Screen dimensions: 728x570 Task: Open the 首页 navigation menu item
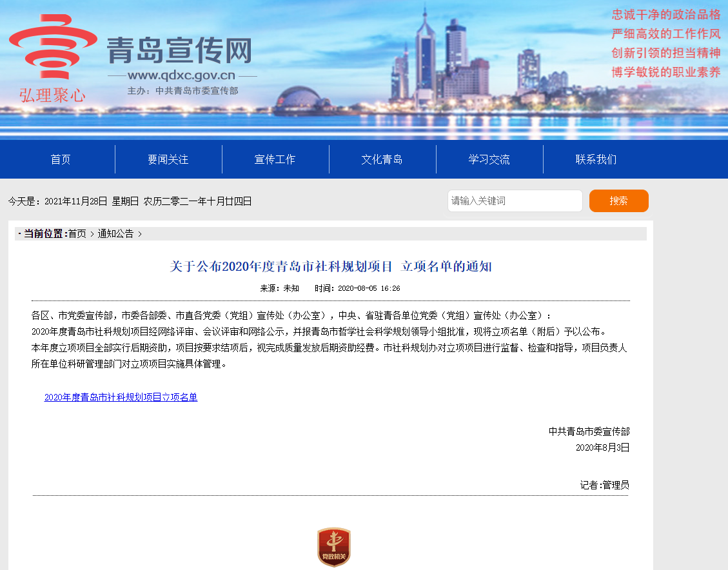(61, 159)
